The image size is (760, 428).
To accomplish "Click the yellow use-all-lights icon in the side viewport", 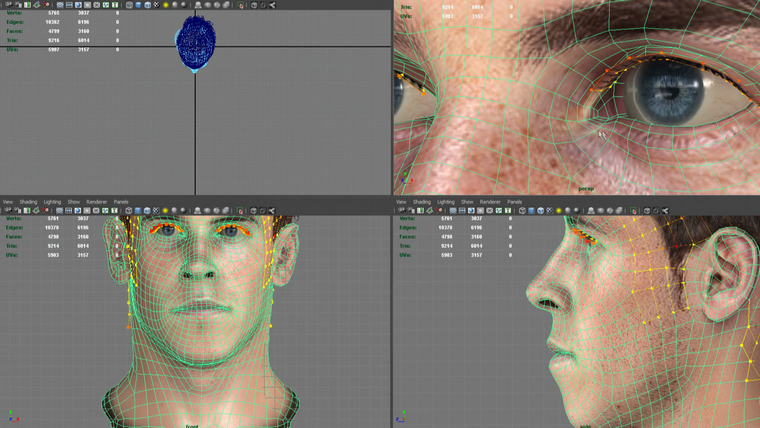I will [x=559, y=211].
